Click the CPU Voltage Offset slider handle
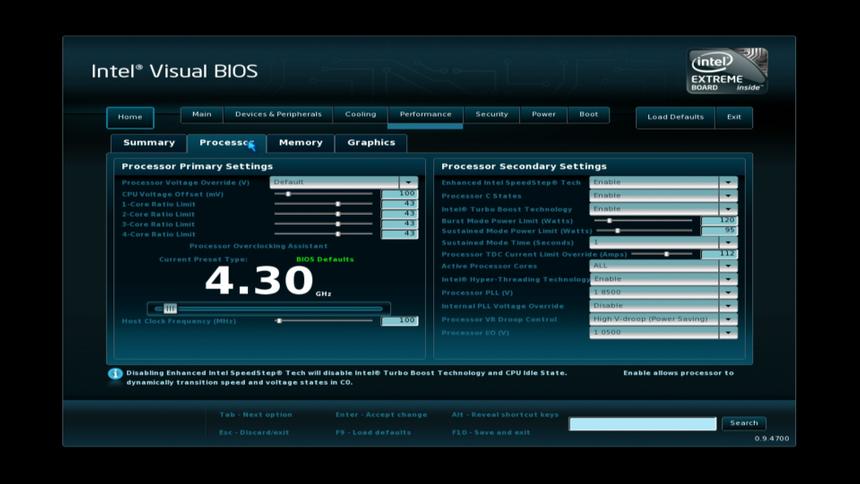This screenshot has width=860, height=484. point(288,194)
